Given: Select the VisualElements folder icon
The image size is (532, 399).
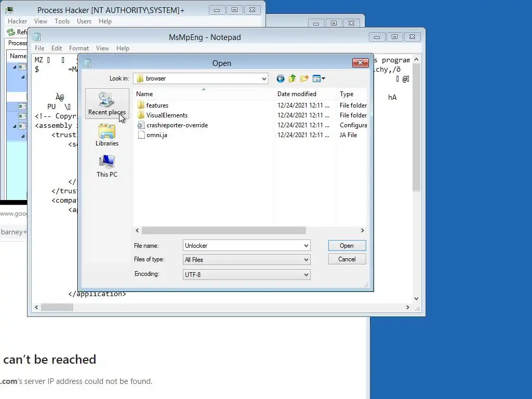Looking at the screenshot, I should click(141, 115).
